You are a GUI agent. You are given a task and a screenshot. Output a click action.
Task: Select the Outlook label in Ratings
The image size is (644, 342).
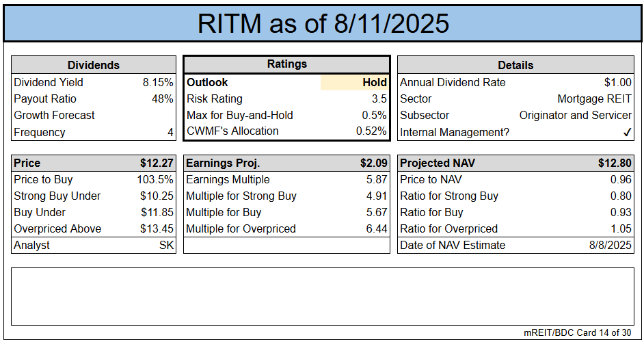(207, 82)
